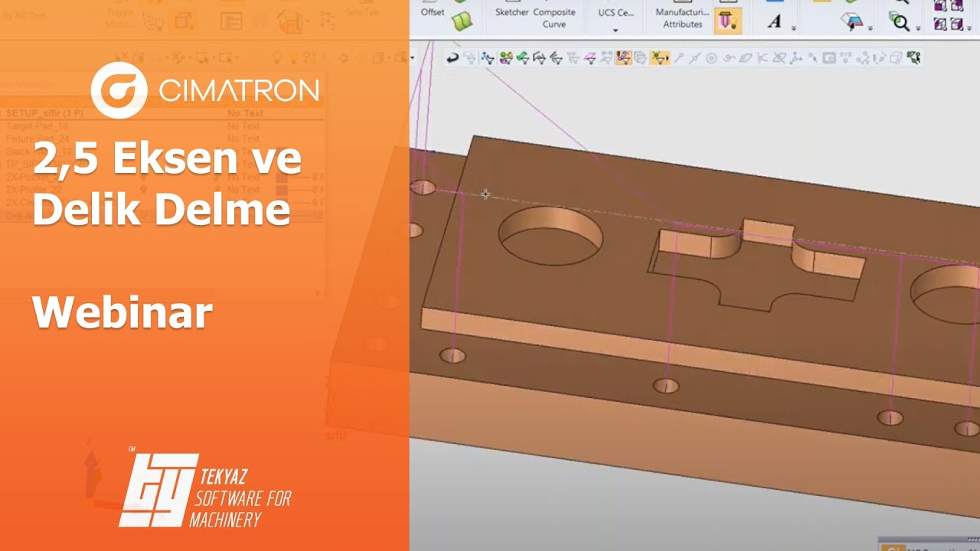
Task: Select the blue cursor-with-points filter icon
Action: (x=488, y=57)
